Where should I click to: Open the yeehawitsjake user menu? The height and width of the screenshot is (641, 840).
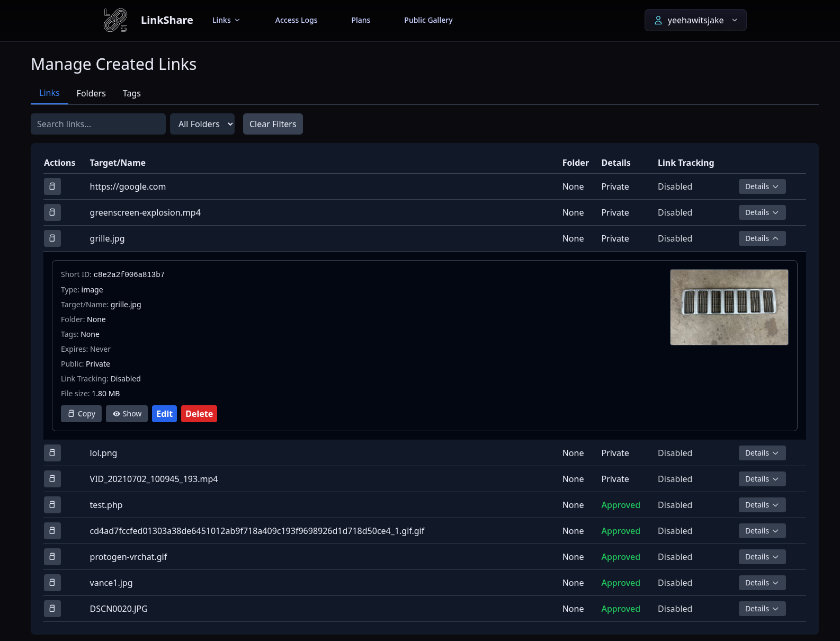[695, 20]
